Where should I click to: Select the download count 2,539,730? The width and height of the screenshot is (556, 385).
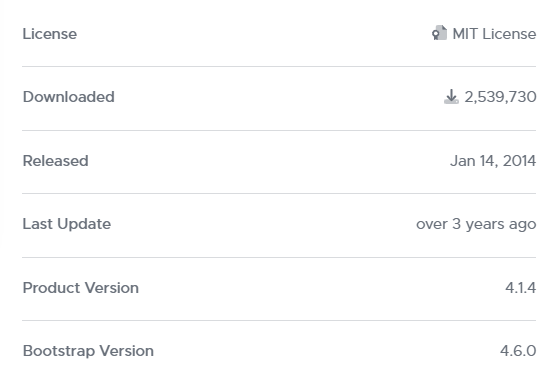tap(500, 97)
